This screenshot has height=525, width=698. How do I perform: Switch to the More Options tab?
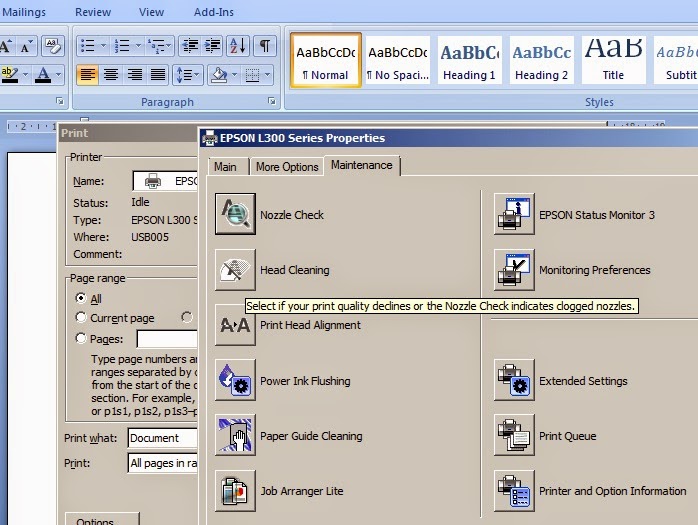[x=287, y=167]
